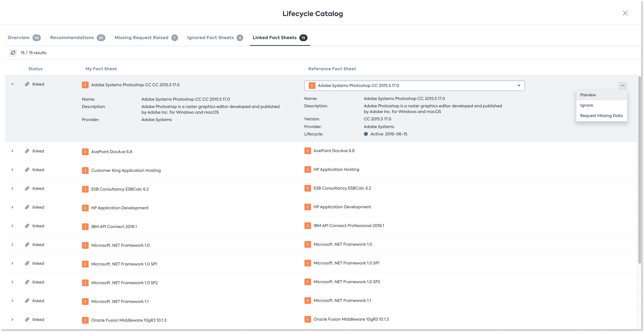Click link icon of Customer King row

27,170
